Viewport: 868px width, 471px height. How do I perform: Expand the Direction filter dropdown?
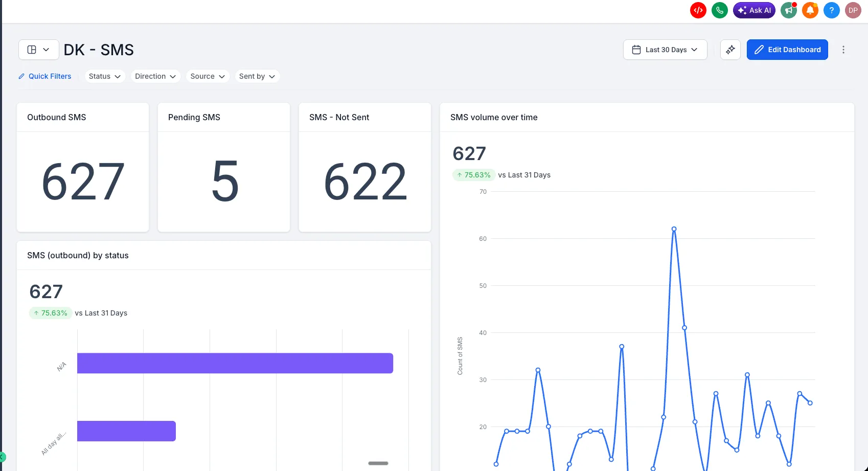156,76
